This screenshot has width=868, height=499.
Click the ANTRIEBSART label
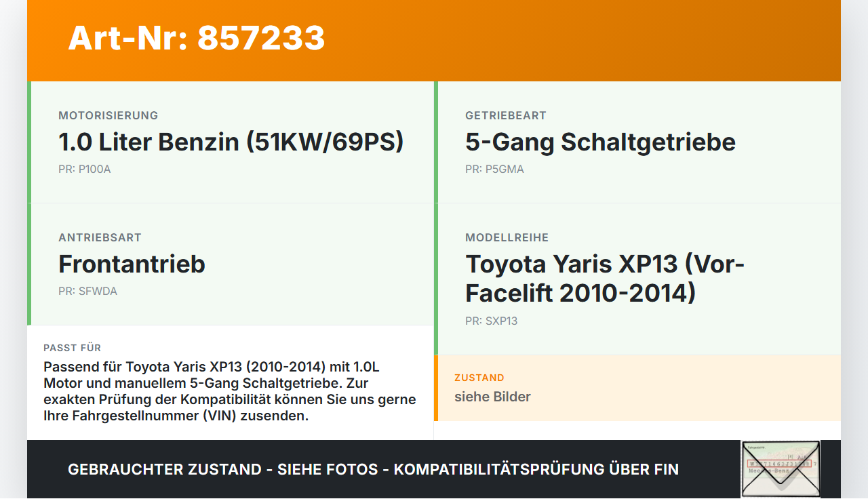point(100,237)
